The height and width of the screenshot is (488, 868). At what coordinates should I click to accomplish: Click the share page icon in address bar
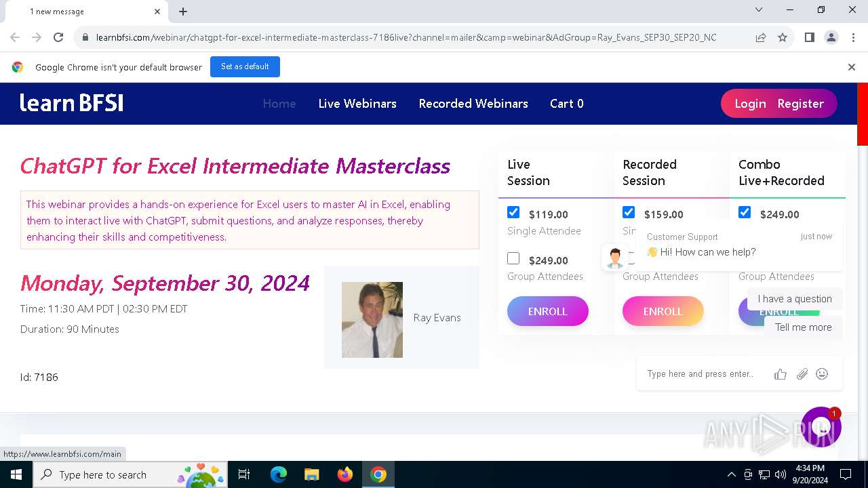pos(761,37)
